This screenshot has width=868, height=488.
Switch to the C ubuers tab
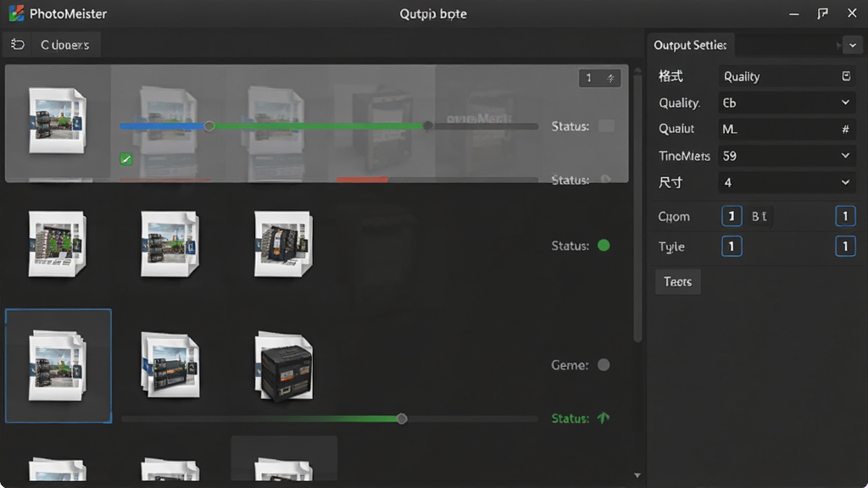[x=64, y=45]
